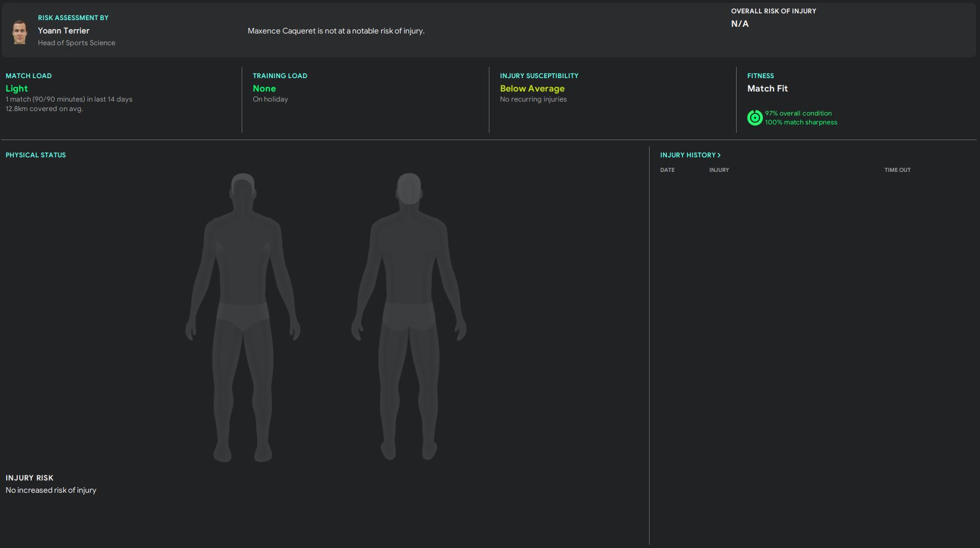Click the 100% match sharpness text
The width and height of the screenshot is (980, 548).
tap(801, 122)
